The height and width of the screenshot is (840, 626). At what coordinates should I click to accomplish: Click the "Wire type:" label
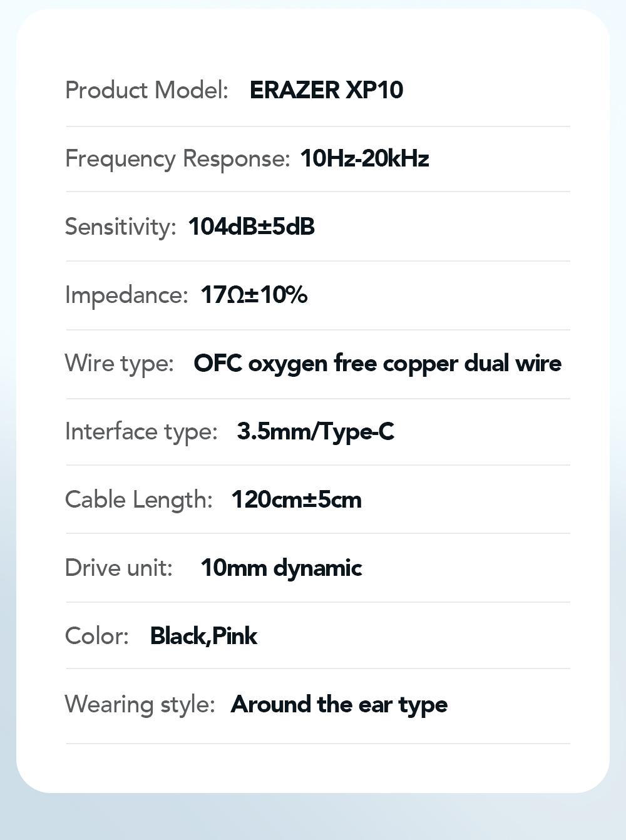click(119, 363)
